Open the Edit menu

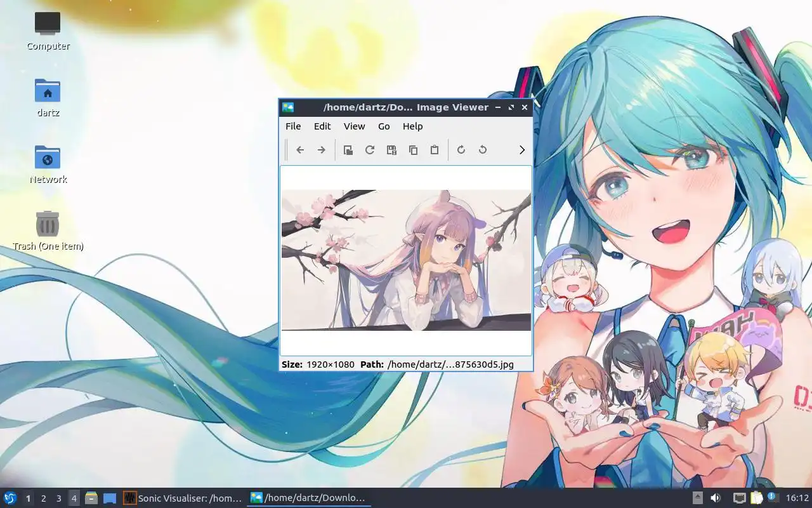click(x=322, y=126)
